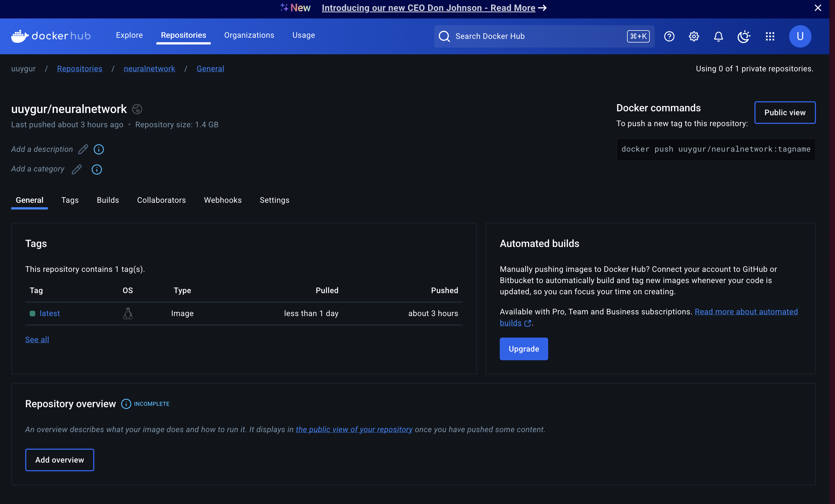Click the repository visibility globe icon
This screenshot has height=504, width=835.
click(x=137, y=109)
